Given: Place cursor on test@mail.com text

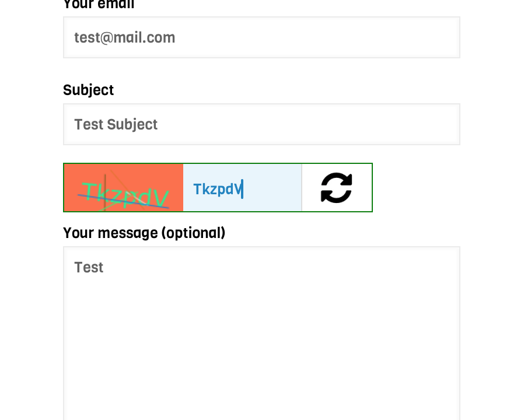Looking at the screenshot, I should pyautogui.click(x=125, y=38).
